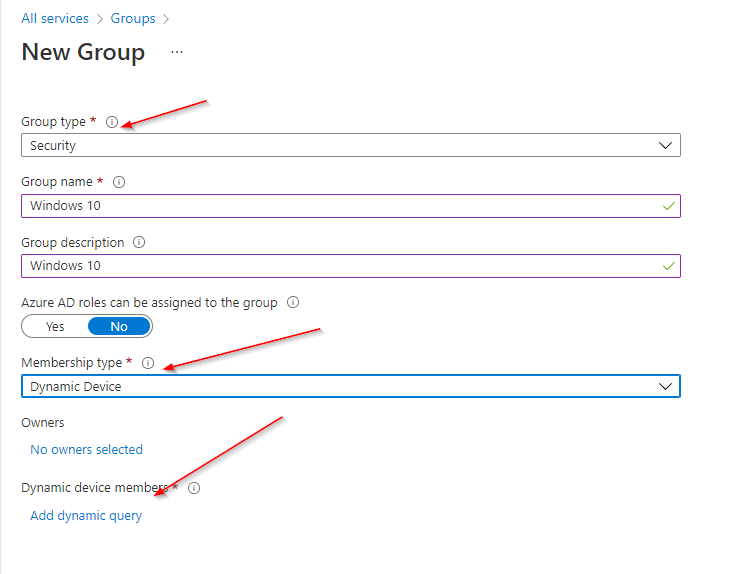Viewport: 733px width, 574px height.
Task: Show info for Azure AD roles assignment
Action: coord(293,302)
